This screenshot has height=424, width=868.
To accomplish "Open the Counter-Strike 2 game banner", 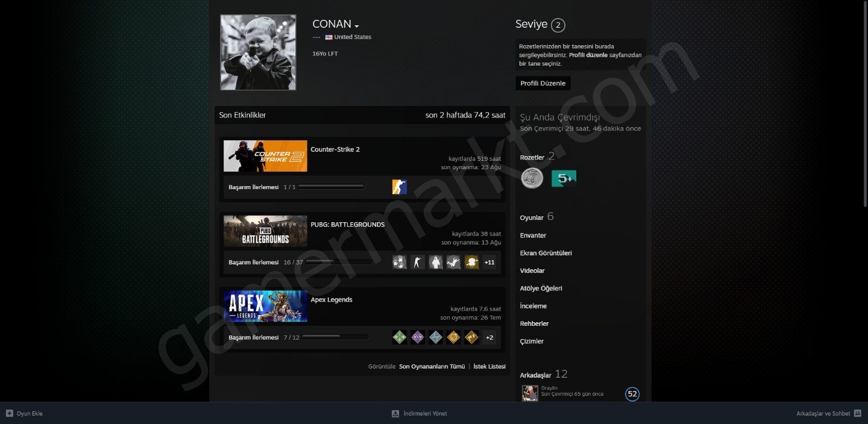I will coord(265,156).
